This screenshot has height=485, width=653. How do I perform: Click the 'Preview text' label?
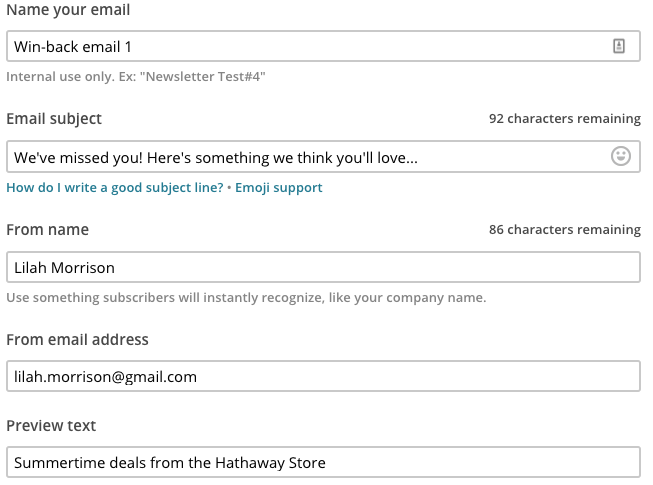coord(51,426)
